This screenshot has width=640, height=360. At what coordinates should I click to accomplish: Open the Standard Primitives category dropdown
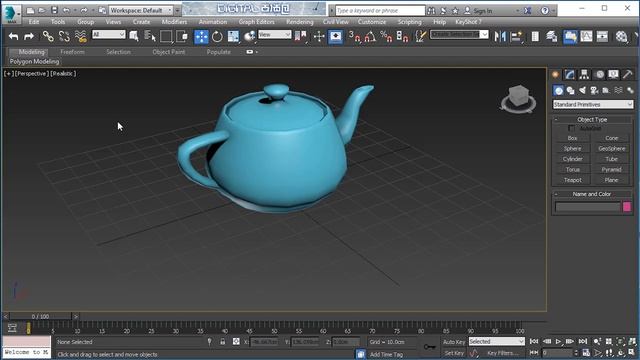(593, 104)
